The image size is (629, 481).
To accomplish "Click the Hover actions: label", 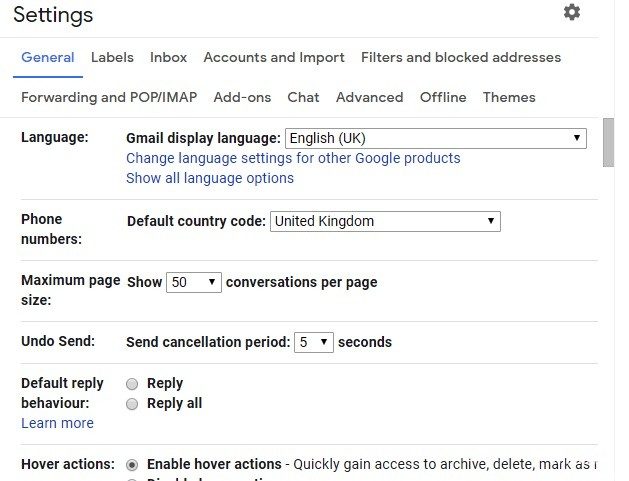I will pos(68,464).
